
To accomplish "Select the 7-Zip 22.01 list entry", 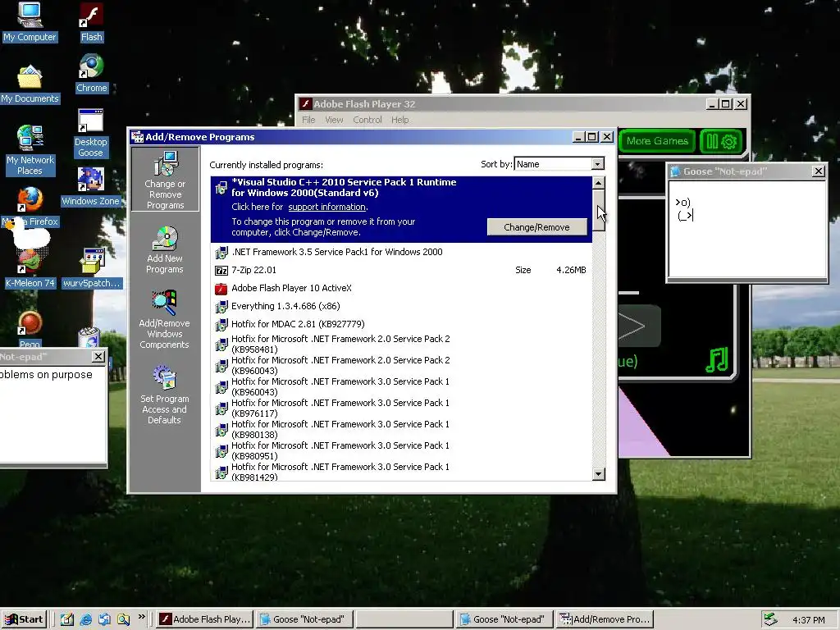I will (x=401, y=270).
